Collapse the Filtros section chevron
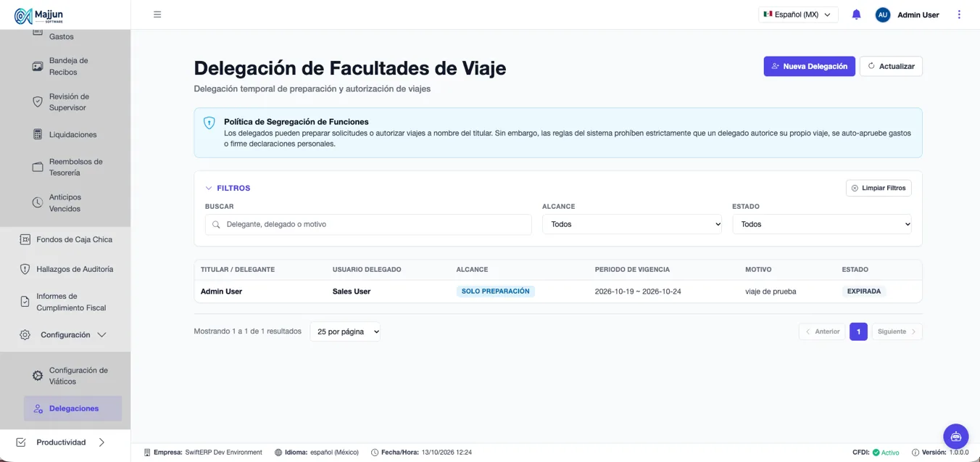The width and height of the screenshot is (980, 462). click(209, 188)
